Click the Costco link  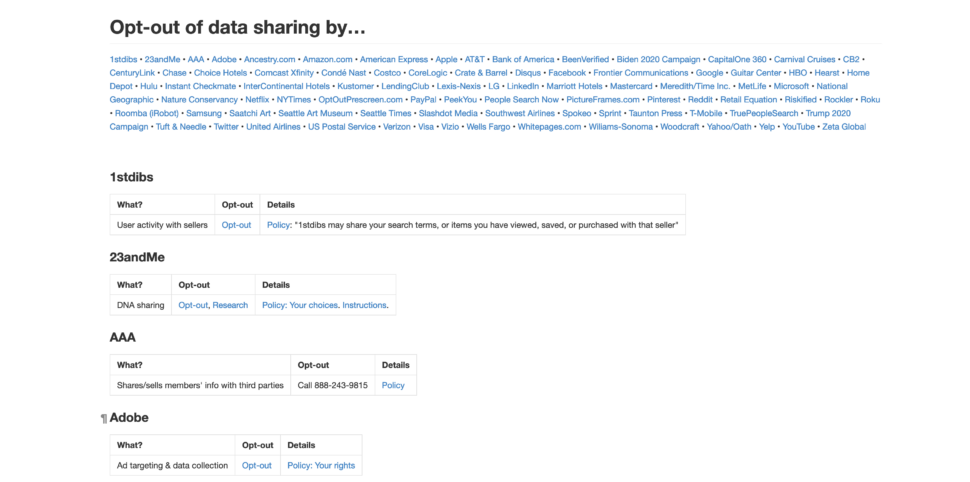387,72
